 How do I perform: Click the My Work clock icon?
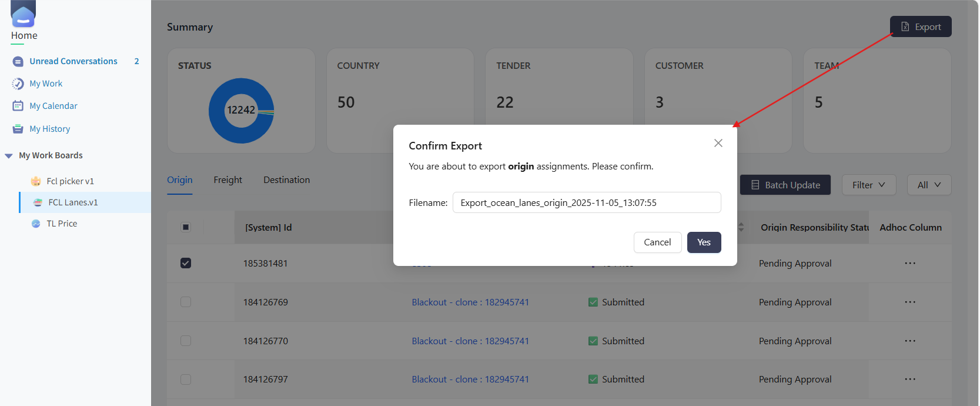point(18,84)
